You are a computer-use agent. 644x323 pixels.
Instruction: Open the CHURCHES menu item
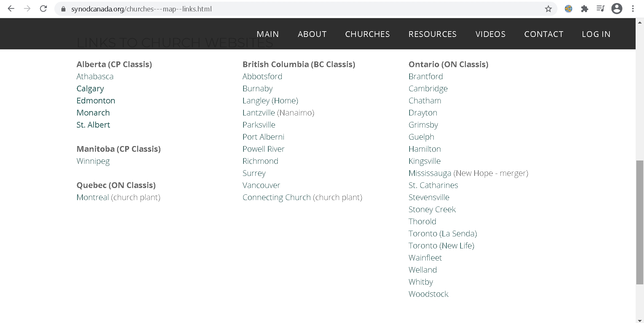[x=367, y=34]
